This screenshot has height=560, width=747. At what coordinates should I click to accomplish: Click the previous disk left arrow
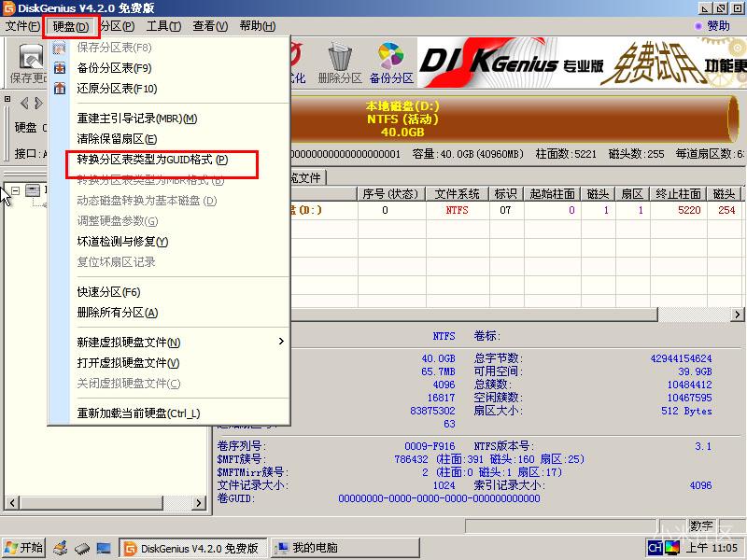click(x=24, y=103)
